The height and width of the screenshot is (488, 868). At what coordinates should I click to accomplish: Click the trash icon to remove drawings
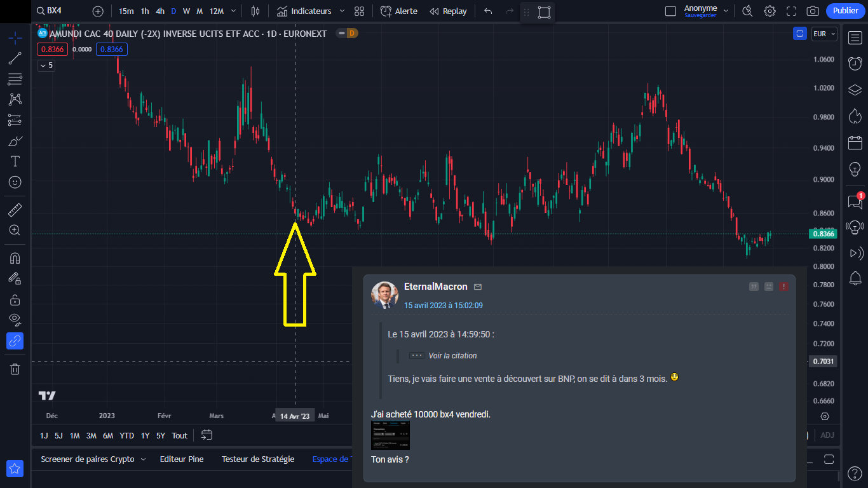15,369
